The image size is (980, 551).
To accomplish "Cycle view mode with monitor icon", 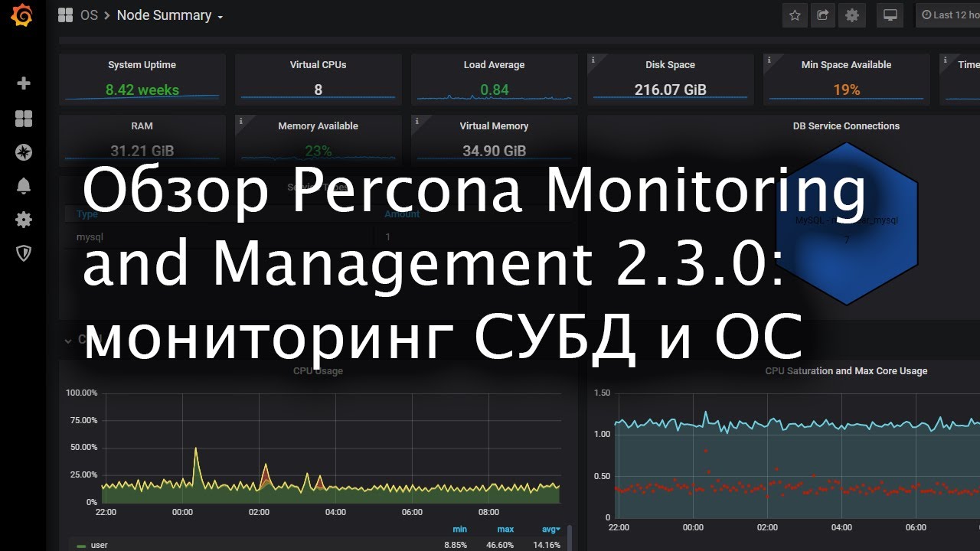I will [890, 15].
